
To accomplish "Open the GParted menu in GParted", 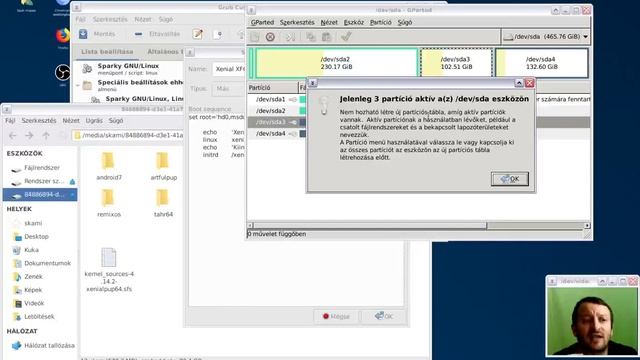I will tap(262, 22).
